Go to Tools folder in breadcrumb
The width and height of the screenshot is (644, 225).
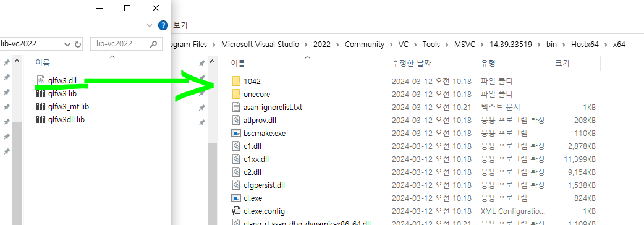pos(431,45)
